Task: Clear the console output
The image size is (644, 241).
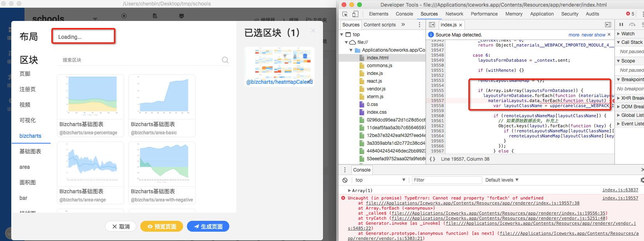Action: 345,180
